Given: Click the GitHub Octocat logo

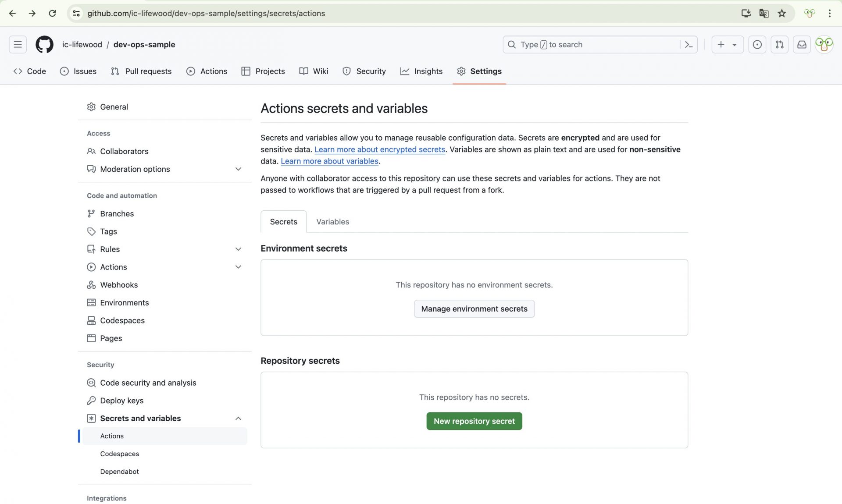Looking at the screenshot, I should (44, 45).
